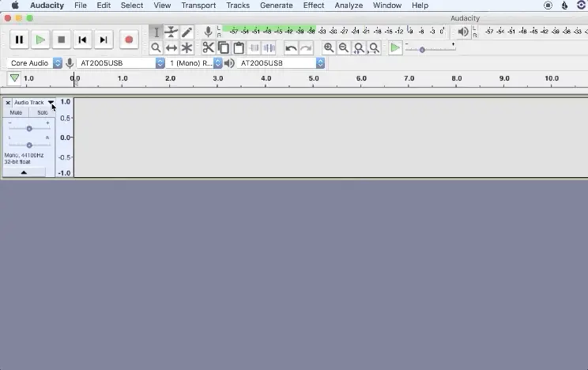
Task: Open the Edit menu
Action: pos(104,6)
